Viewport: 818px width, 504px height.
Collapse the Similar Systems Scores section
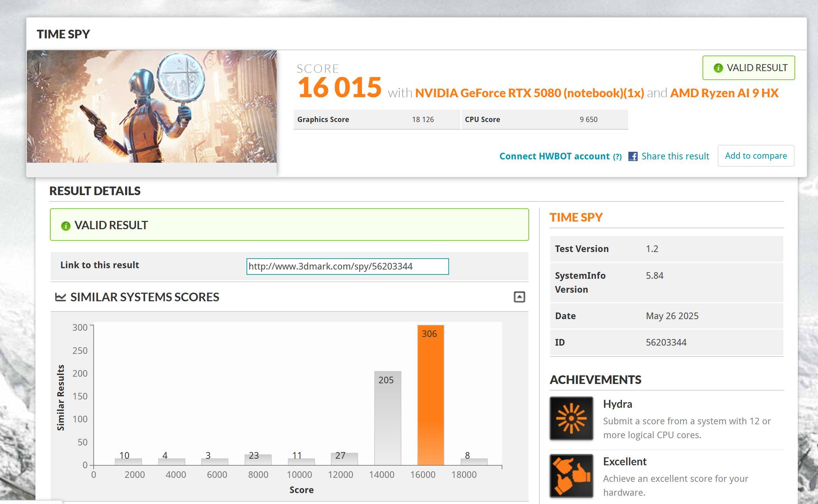519,297
